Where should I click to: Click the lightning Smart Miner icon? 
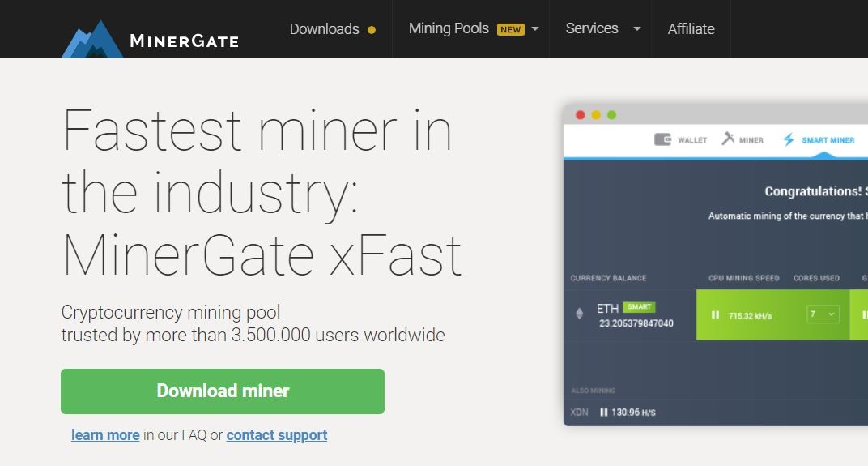click(789, 139)
